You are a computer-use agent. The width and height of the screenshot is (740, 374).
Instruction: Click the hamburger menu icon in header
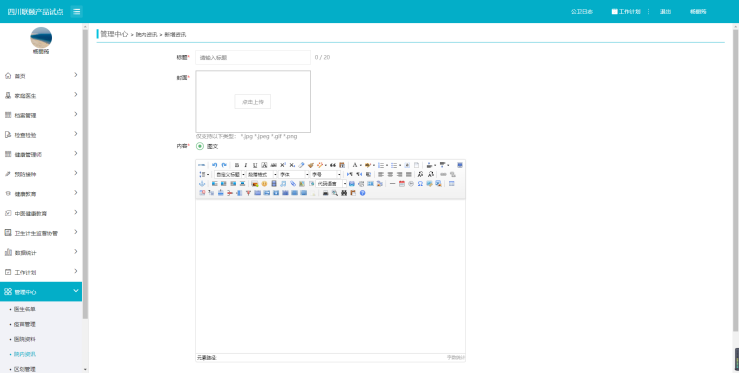point(76,11)
